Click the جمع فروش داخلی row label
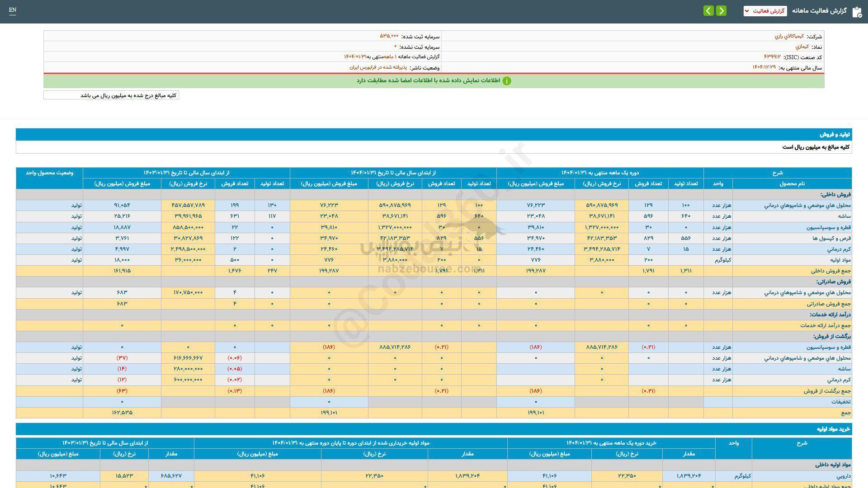Screen dimensions: 868x488 coord(831,271)
